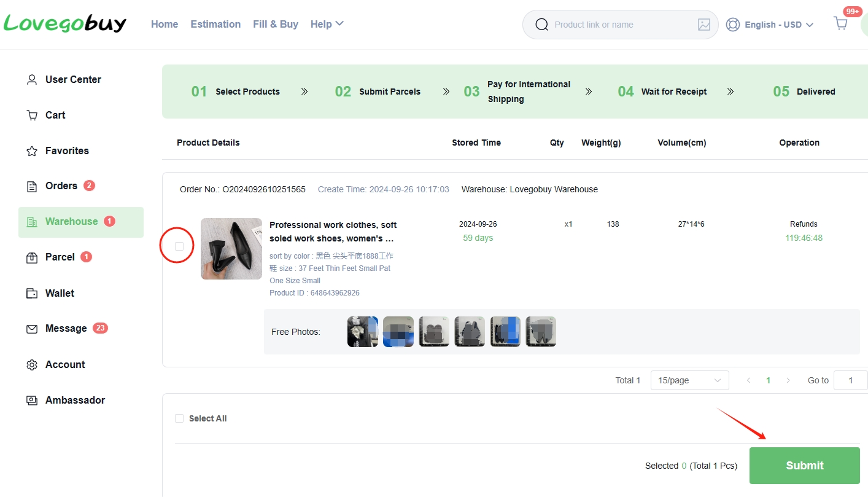This screenshot has height=497, width=868.
Task: Open the work shoes product title link
Action: (x=333, y=232)
